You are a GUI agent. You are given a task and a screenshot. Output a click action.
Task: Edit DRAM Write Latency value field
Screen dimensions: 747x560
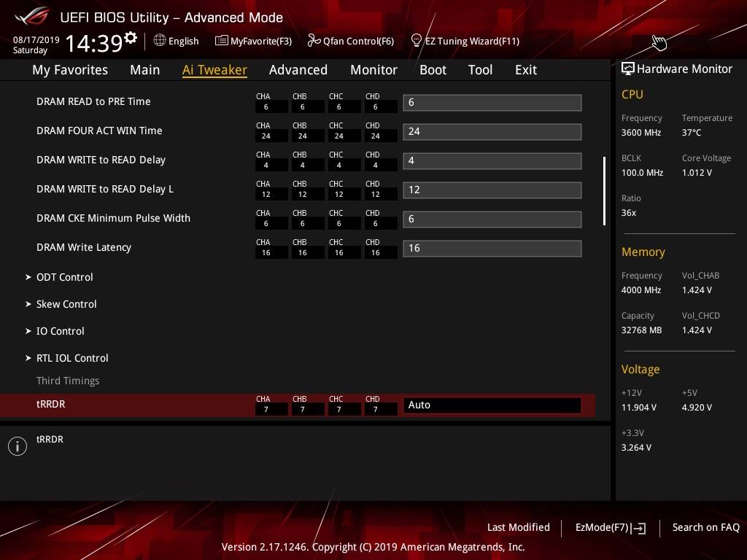[x=492, y=248]
